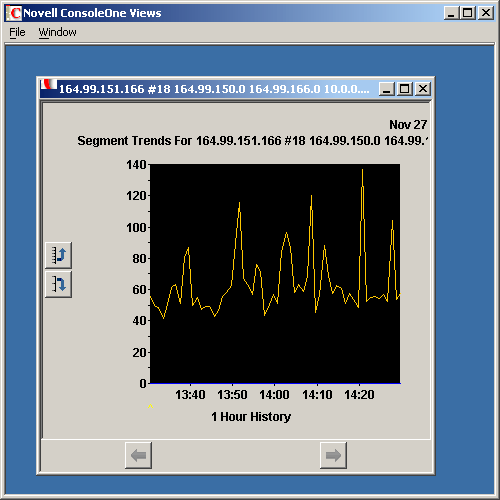Viewport: 500px width, 500px height.
Task: Go to previous history with left arrow
Action: coord(138,455)
